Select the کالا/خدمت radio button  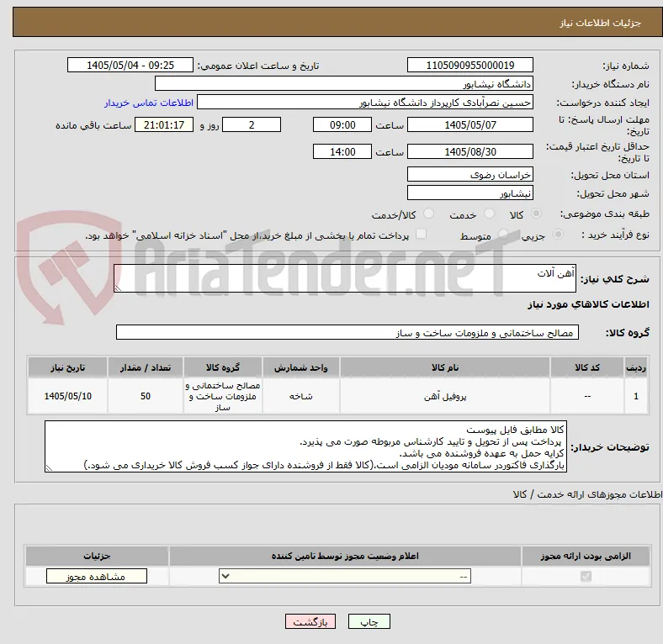tap(429, 214)
